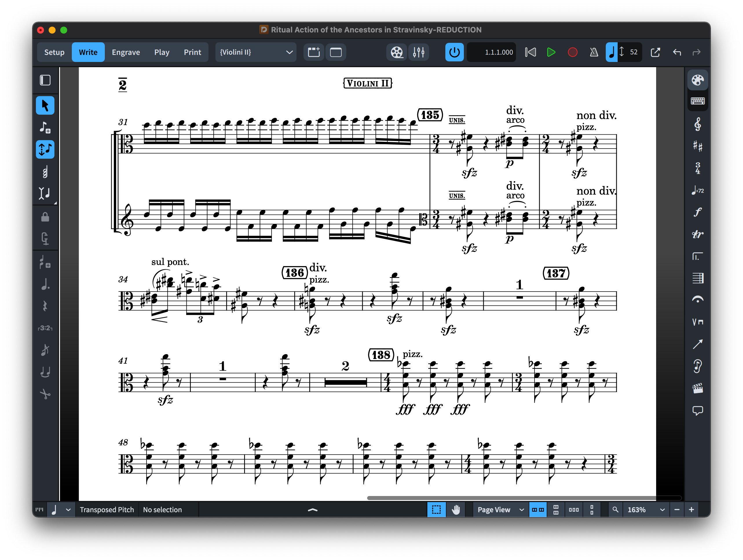Open Bars and Barlines panel

coord(698,278)
